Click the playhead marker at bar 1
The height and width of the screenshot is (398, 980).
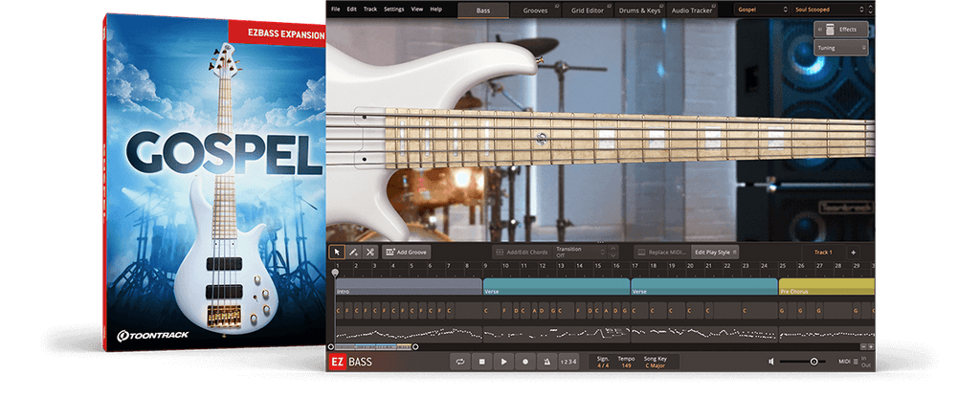(335, 273)
